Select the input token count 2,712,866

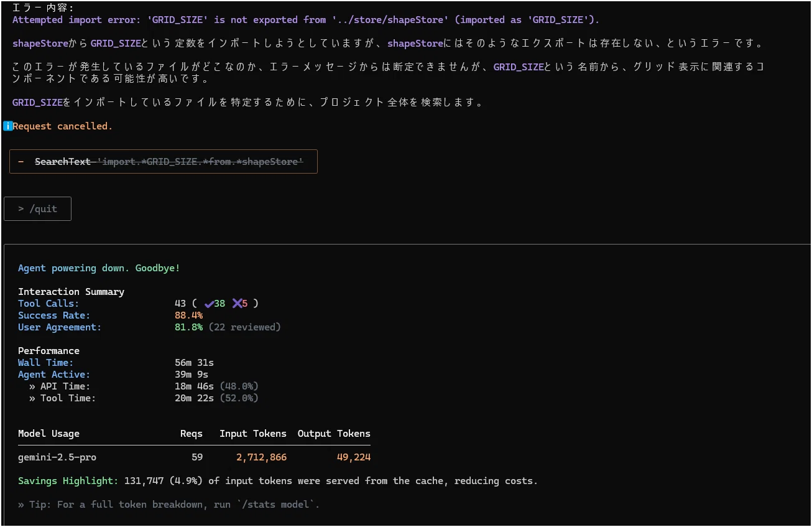[x=262, y=457]
